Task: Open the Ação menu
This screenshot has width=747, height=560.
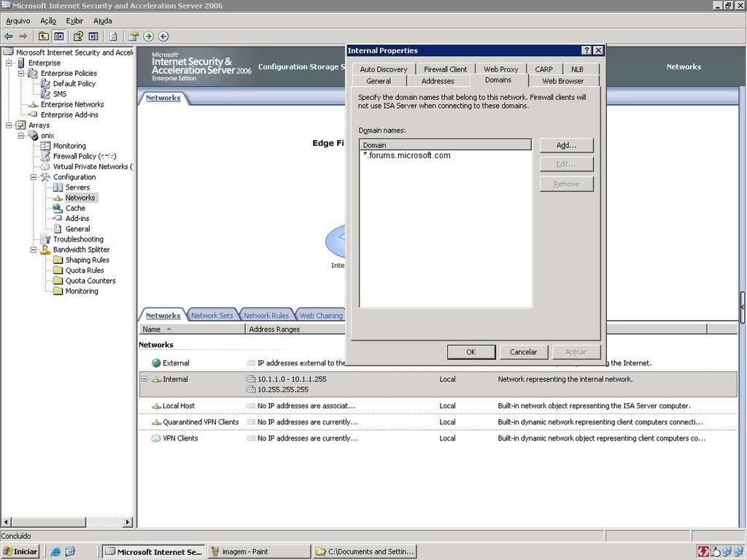Action: point(48,21)
